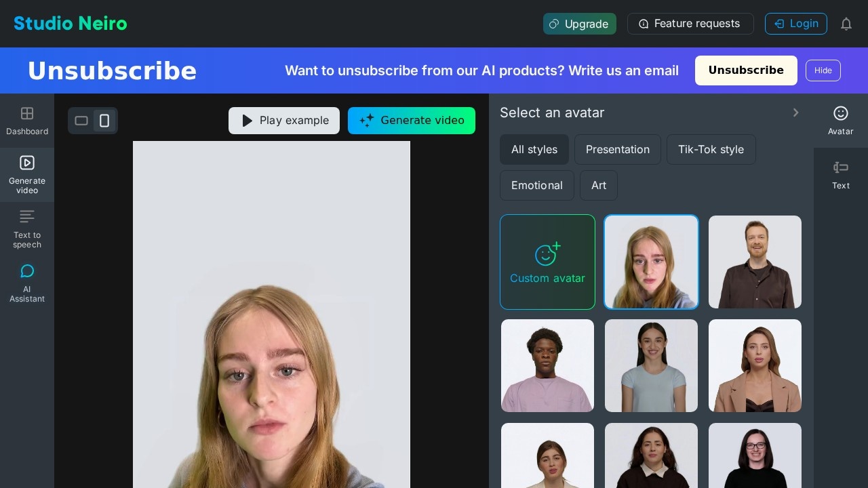Collapse the Select an avatar panel chevron
Image resolution: width=868 pixels, height=488 pixels.
(x=796, y=113)
